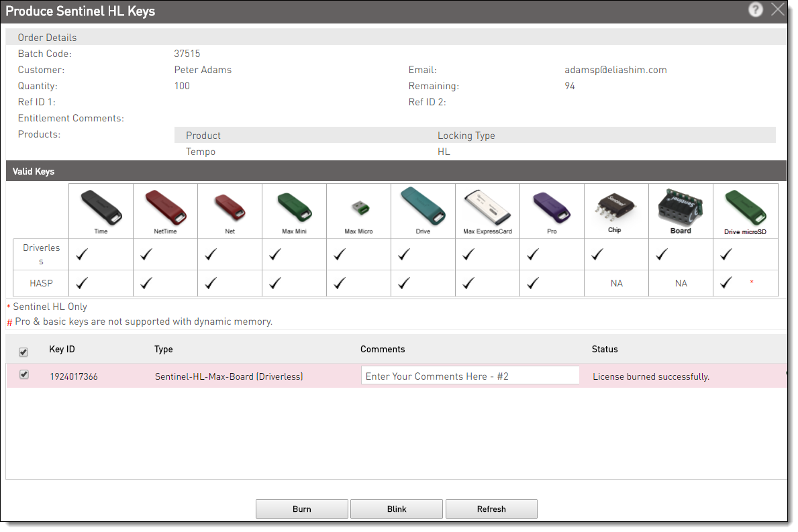The image size is (798, 532).
Task: Select the Time key icon
Action: 101,208
